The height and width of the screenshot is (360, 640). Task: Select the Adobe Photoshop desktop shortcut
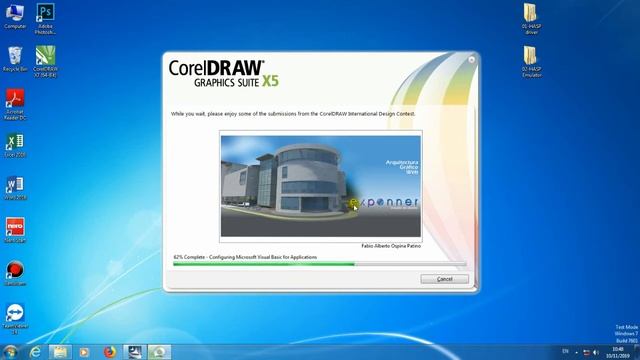[45, 19]
